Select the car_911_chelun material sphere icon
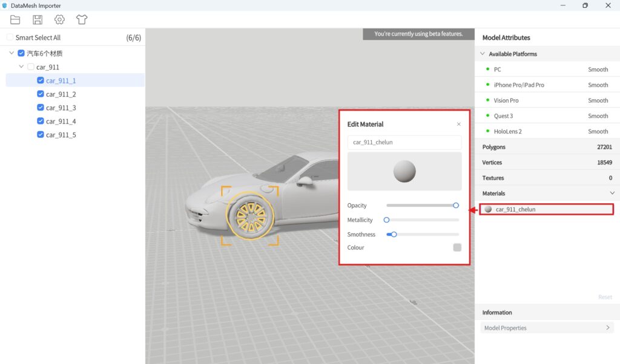Screen dimensions: 620x364 [488, 209]
